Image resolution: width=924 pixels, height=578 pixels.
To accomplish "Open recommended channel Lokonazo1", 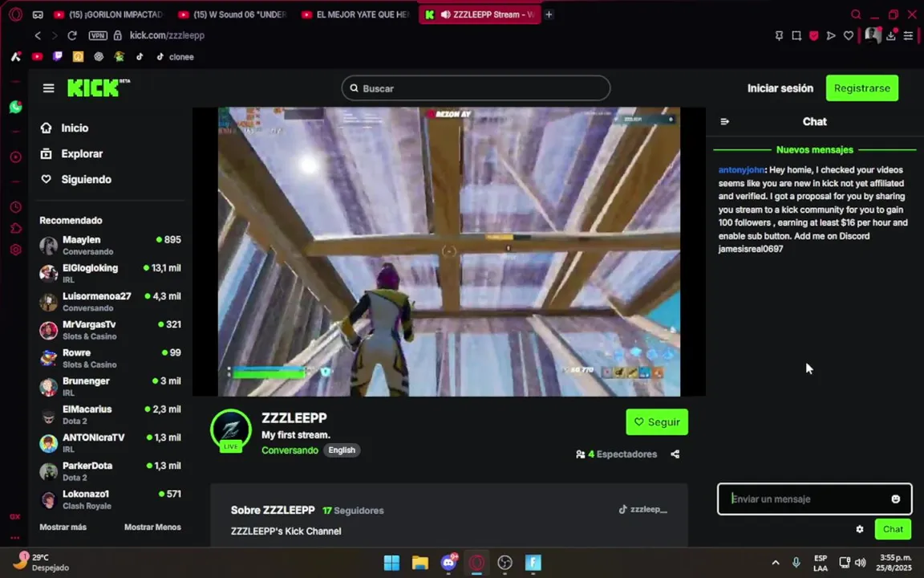I will tap(110, 500).
